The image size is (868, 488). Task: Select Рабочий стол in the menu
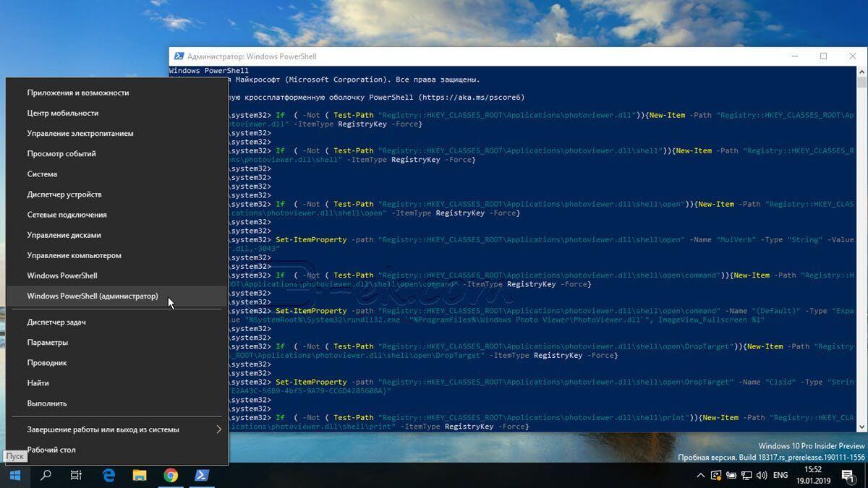[117, 450]
